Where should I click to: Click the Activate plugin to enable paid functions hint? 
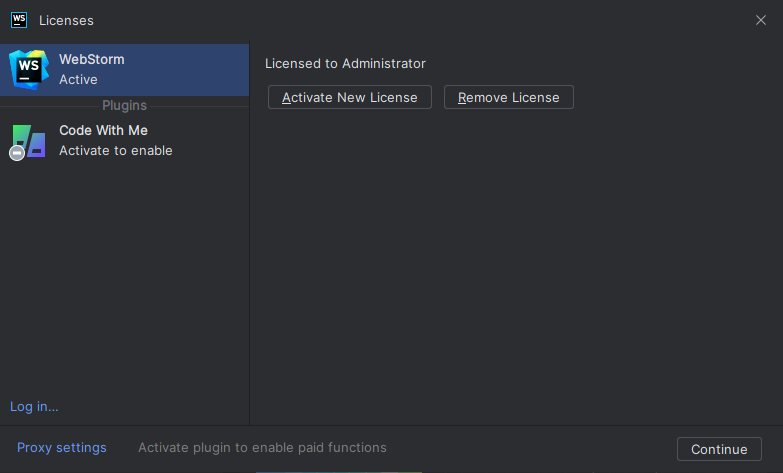point(262,448)
